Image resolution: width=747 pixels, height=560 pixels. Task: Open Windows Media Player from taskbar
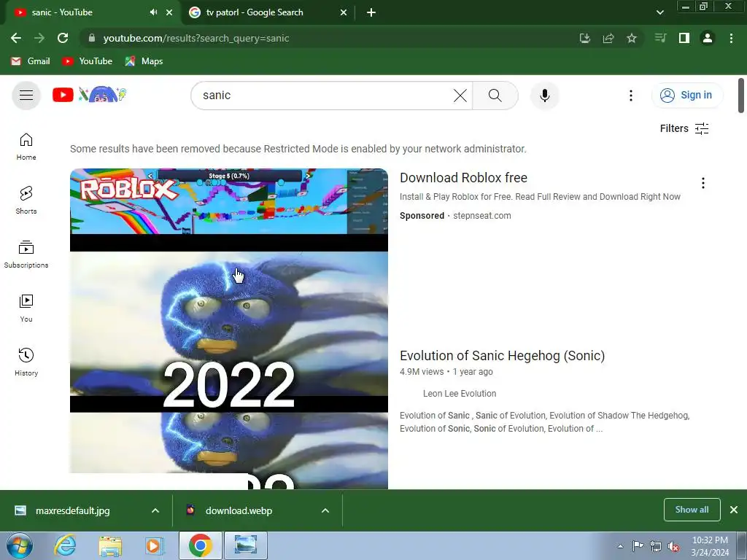point(154,545)
